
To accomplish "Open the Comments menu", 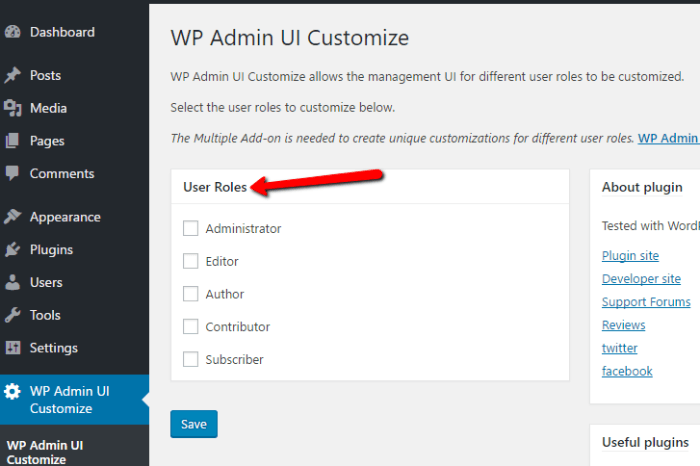I will (x=62, y=174).
